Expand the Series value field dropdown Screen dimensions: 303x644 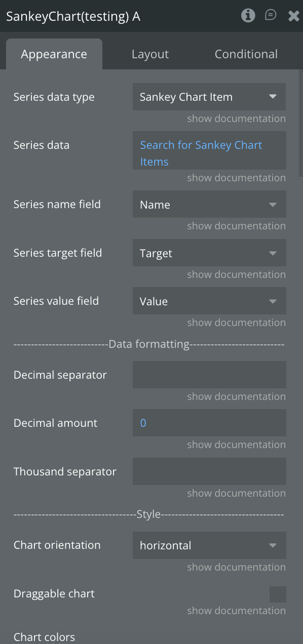pos(209,301)
